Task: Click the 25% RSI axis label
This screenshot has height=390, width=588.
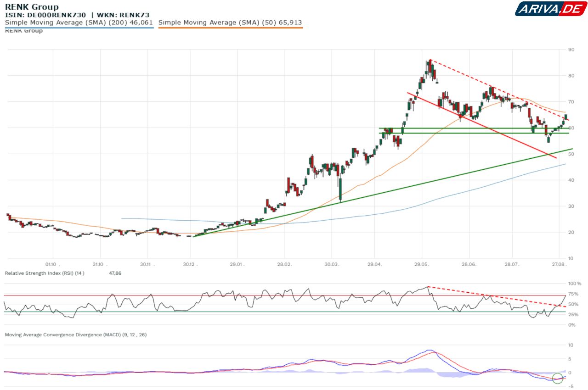Action: point(573,315)
